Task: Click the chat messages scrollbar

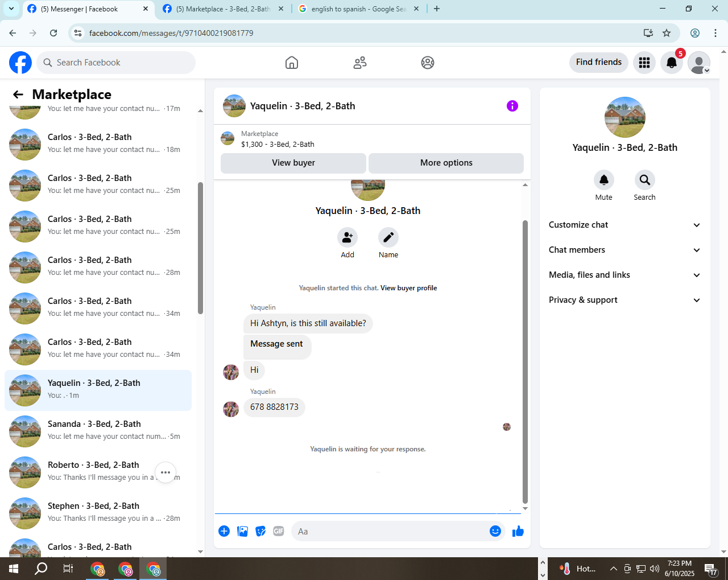Action: click(525, 361)
